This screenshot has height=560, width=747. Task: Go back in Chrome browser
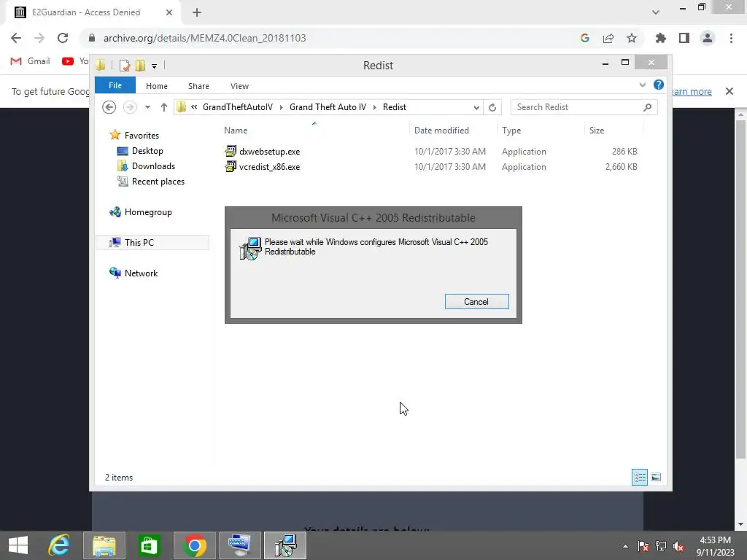click(16, 38)
